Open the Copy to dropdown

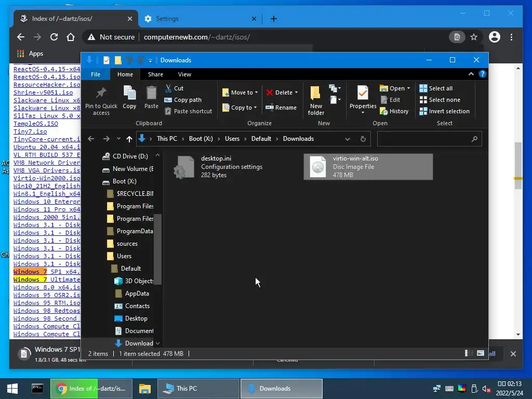point(240,108)
